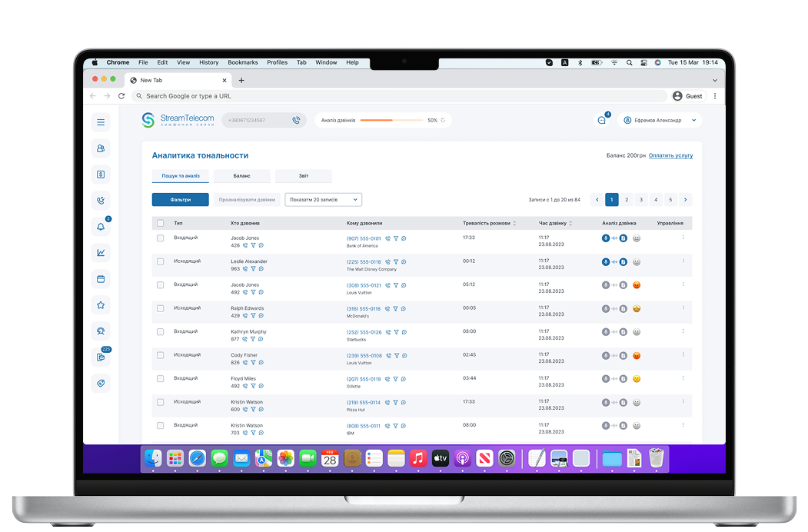The height and width of the screenshot is (532, 808).
Task: Click the angry emoji in Cody Fisher's row
Action: 637,355
